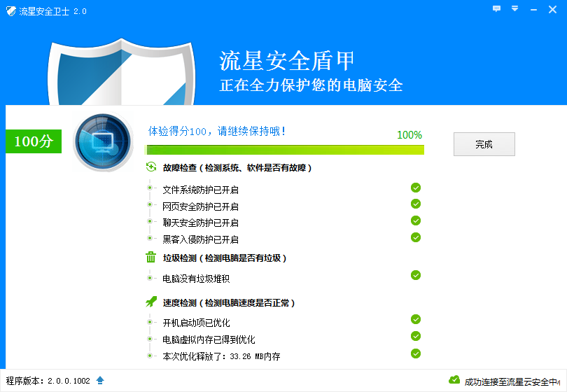This screenshot has height=392, width=567.
Task: Click the 程序版本 2.0.0.1002 text
Action: (x=48, y=381)
